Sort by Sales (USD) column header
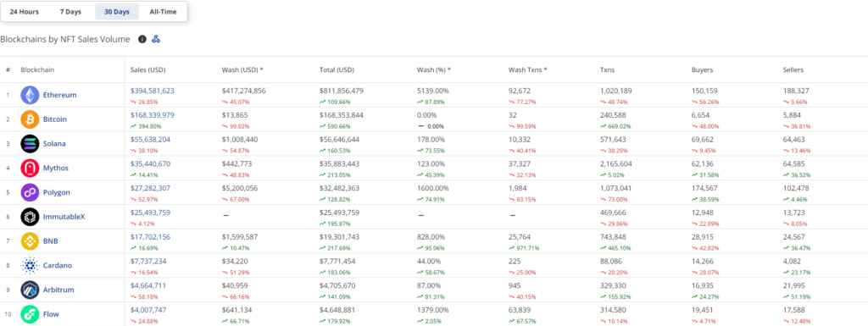The width and height of the screenshot is (868, 326). (x=147, y=70)
